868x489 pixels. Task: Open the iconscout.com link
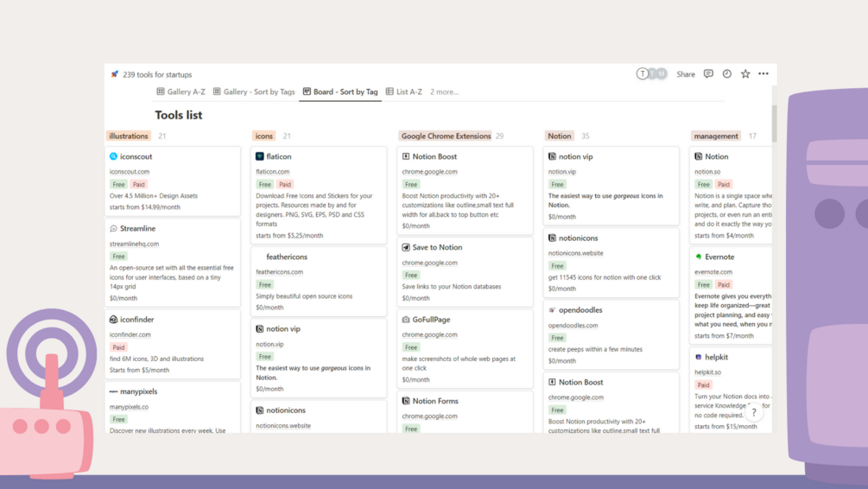point(130,172)
